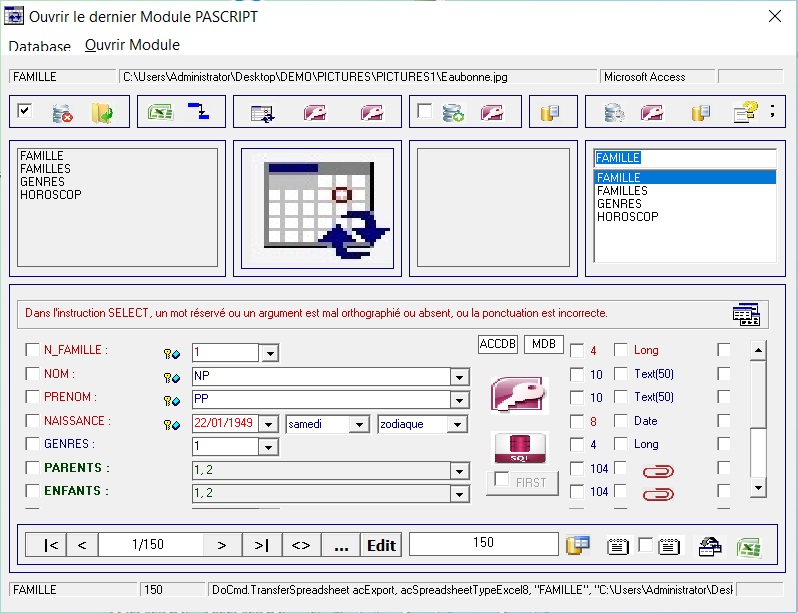Image resolution: width=798 pixels, height=613 pixels.
Task: Tick the PRENOM field checkbox
Action: point(32,397)
